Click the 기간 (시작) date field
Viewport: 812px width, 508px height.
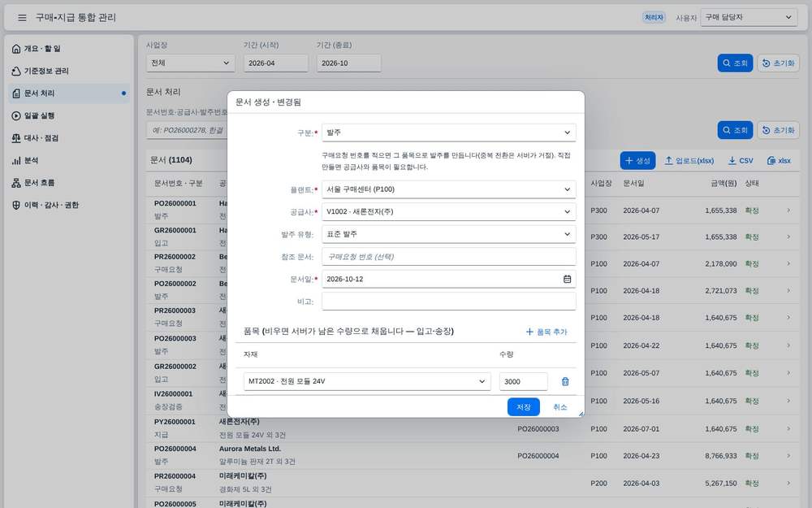[275, 63]
